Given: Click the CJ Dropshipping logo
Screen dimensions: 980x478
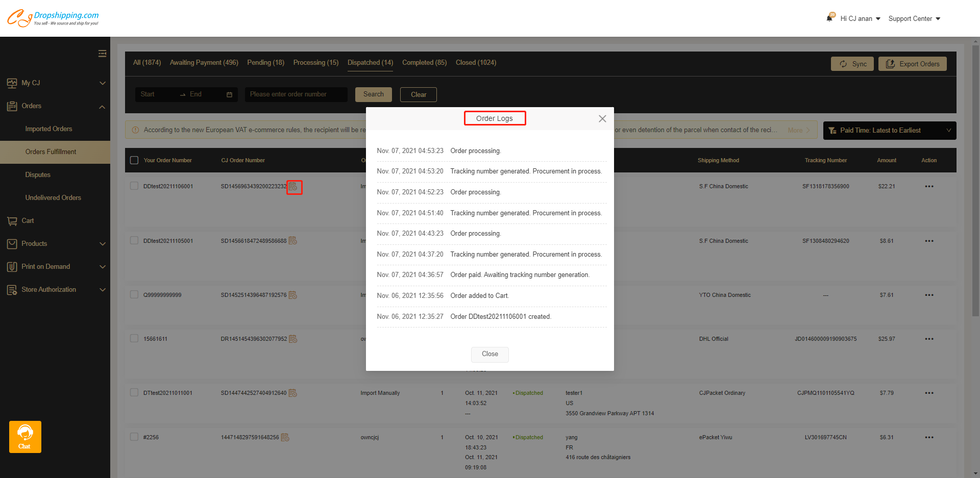Looking at the screenshot, I should (x=53, y=18).
